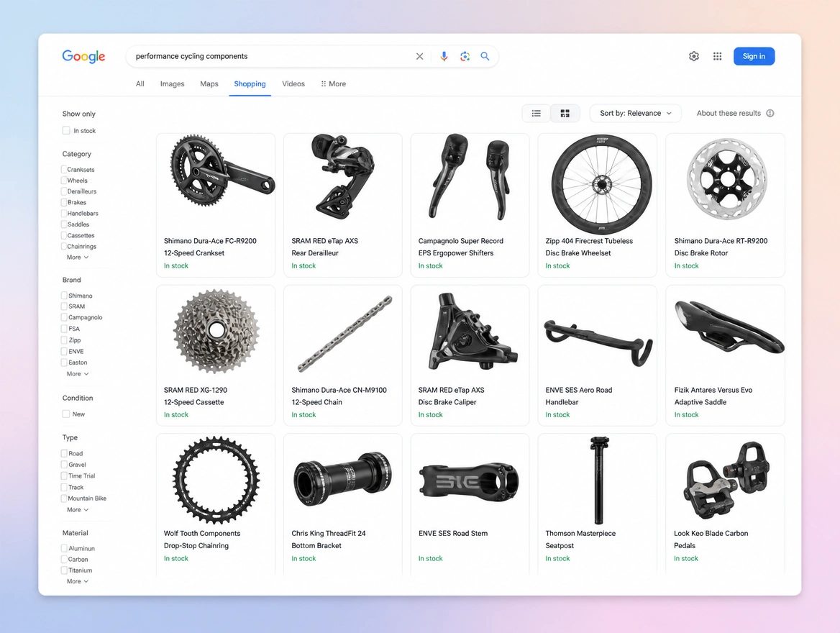Select the ENVE brand checkbox
The image size is (840, 633).
click(x=64, y=351)
